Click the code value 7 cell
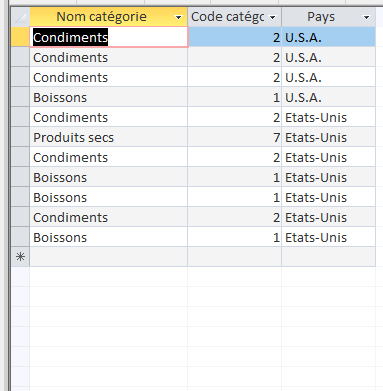 [235, 137]
